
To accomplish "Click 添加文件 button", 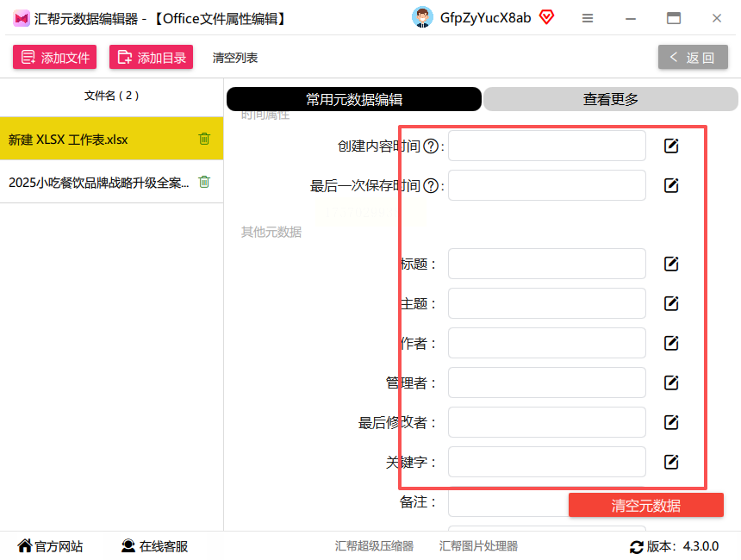I will 55,57.
